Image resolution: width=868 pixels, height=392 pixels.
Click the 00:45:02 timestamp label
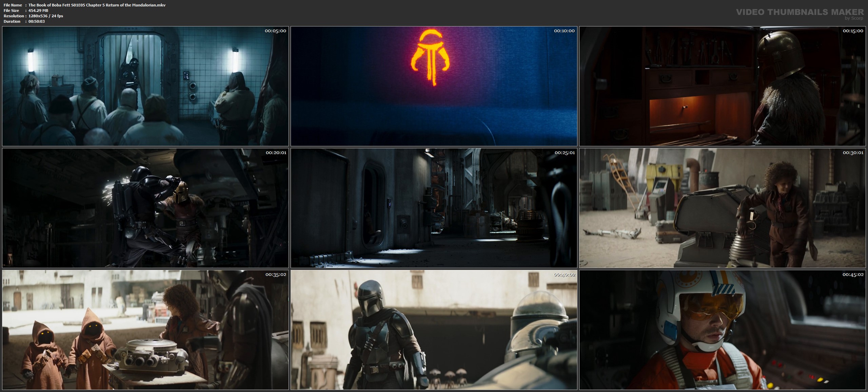(x=853, y=275)
